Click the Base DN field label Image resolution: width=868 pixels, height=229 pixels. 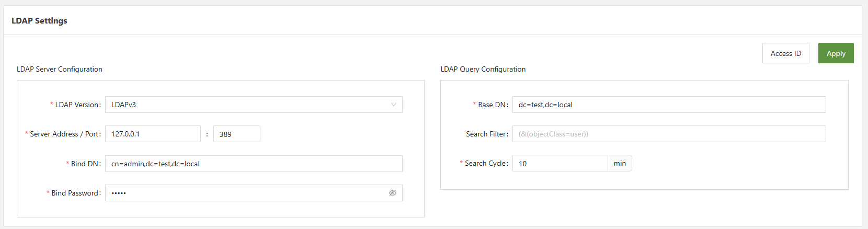(492, 105)
